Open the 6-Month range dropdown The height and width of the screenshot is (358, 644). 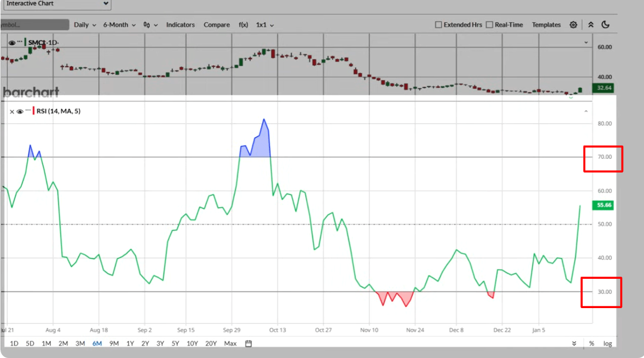(118, 24)
